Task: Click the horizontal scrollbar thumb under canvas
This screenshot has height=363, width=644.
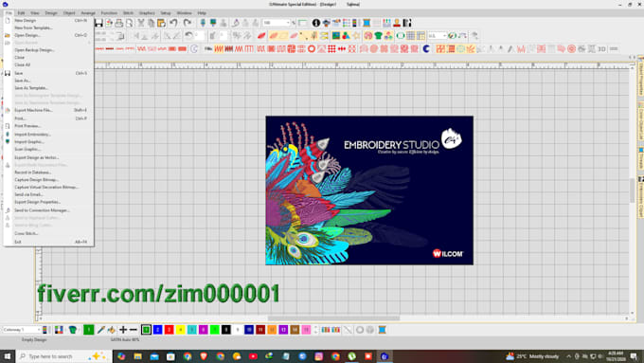Action: pos(333,318)
